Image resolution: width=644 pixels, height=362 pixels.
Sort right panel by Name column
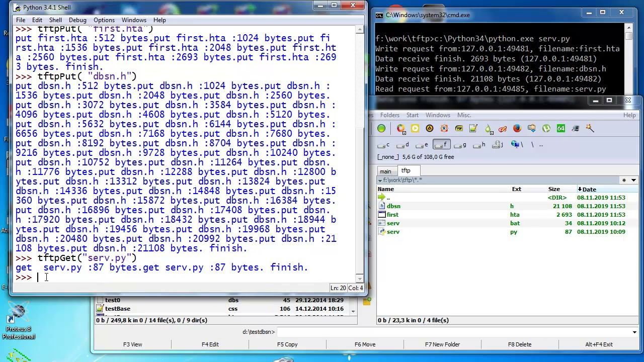(444, 189)
